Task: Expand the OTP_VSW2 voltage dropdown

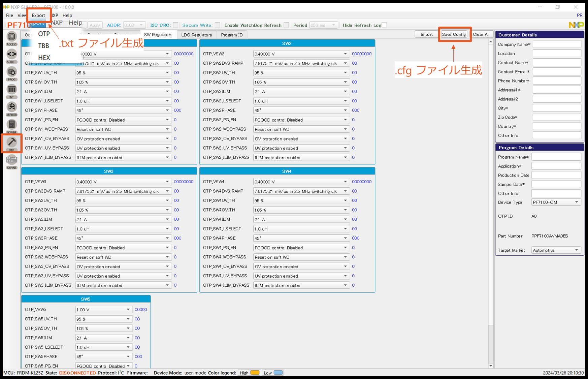Action: (x=301, y=54)
